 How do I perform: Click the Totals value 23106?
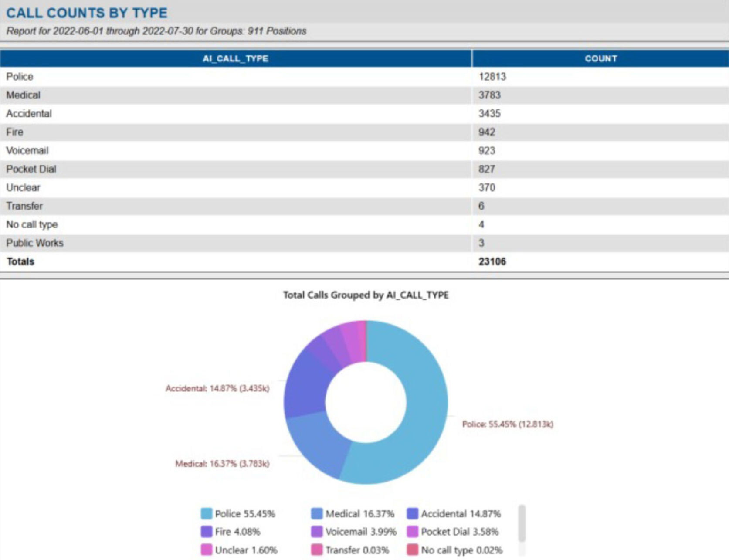(x=492, y=261)
